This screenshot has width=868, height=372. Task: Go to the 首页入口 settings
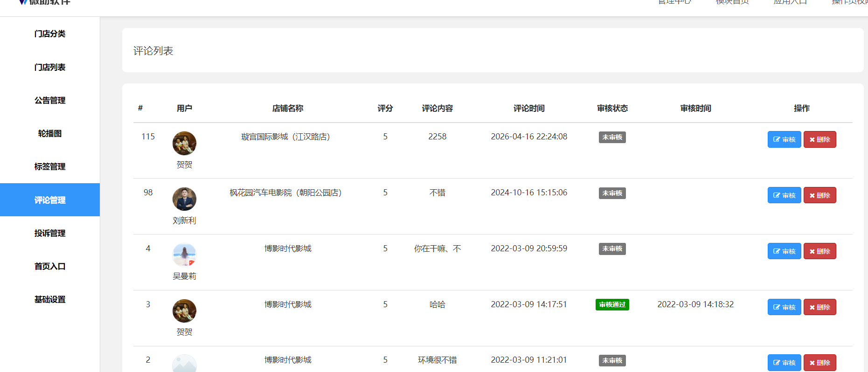coord(50,266)
